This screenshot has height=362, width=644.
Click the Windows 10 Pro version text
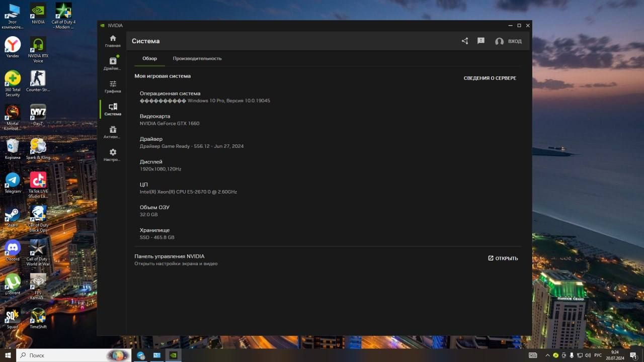click(205, 101)
